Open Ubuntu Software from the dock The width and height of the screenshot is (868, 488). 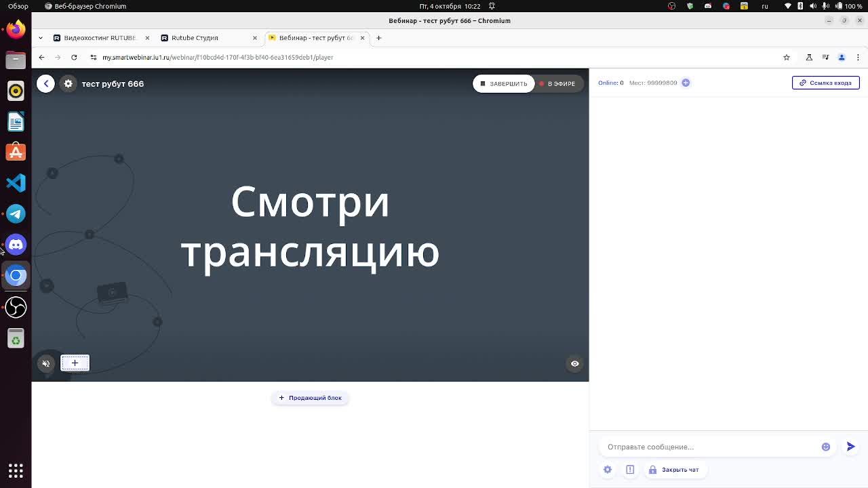click(16, 152)
